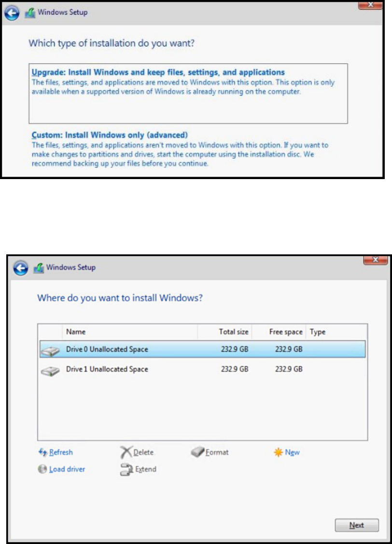Click the Next button
The image size is (392, 544).
(x=357, y=525)
